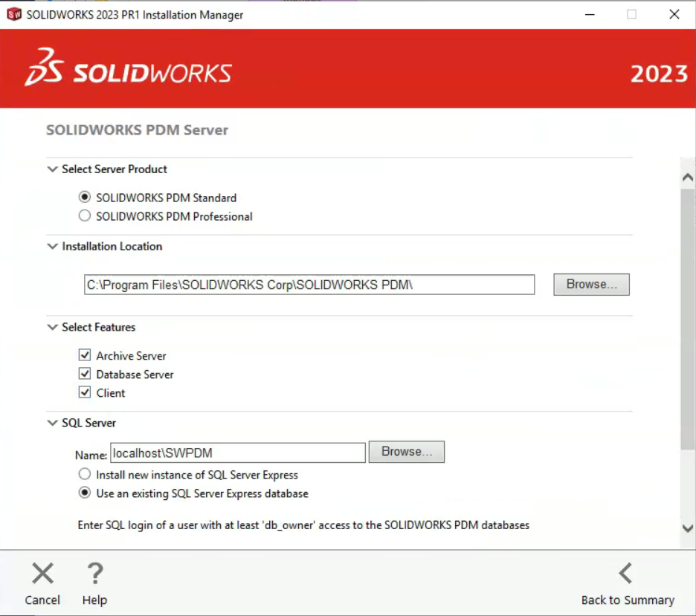696x616 pixels.
Task: Click the vertical scrollbar thumb
Action: click(x=688, y=320)
